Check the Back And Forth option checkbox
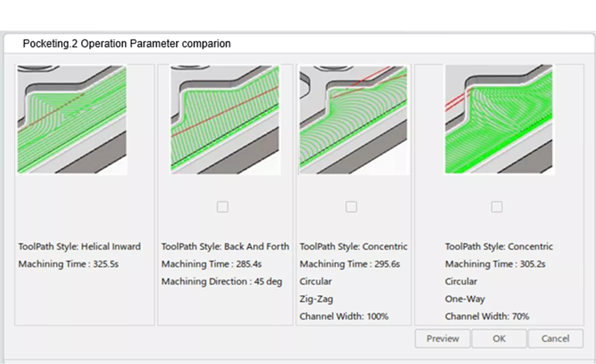Screen dimensions: 596x364 coord(223,206)
